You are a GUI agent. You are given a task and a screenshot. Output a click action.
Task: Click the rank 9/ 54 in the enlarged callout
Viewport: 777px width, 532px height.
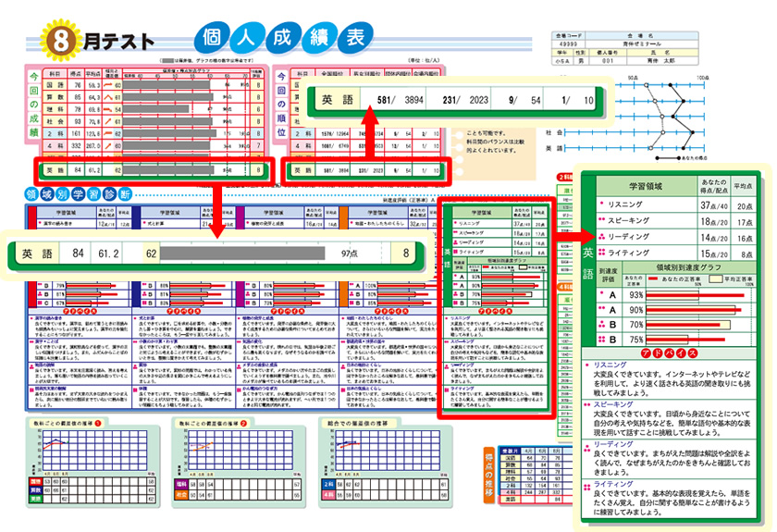[x=524, y=100]
